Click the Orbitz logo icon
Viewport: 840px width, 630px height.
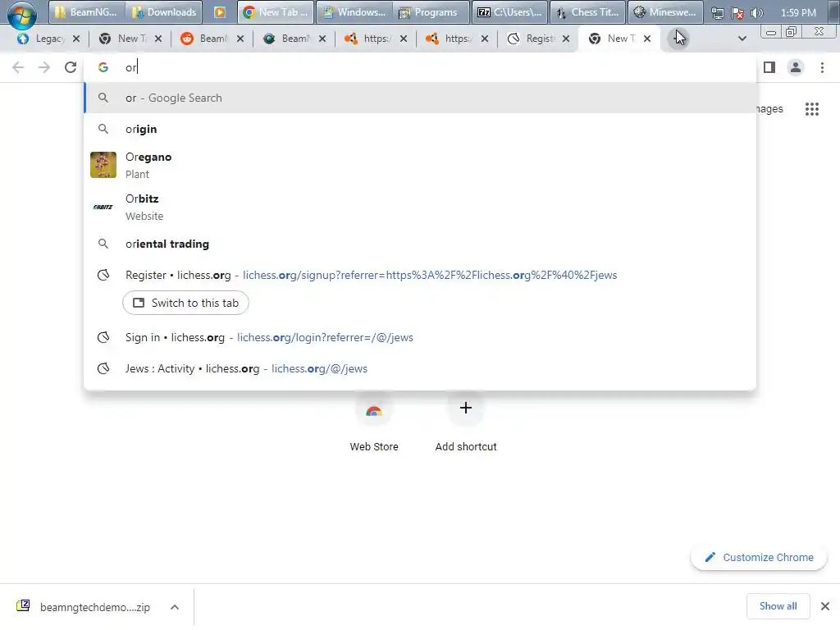coord(103,207)
